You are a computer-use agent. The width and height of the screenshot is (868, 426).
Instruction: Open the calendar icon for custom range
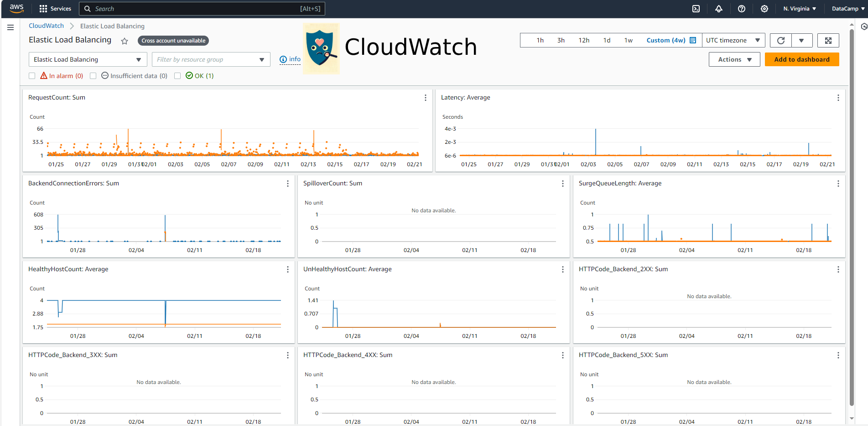click(x=693, y=40)
